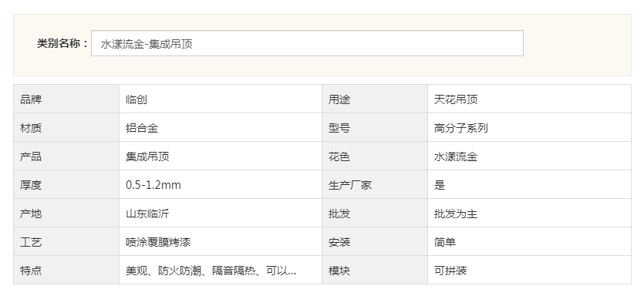Click the 生产厂家 label cell
644x296 pixels.
tap(375, 185)
